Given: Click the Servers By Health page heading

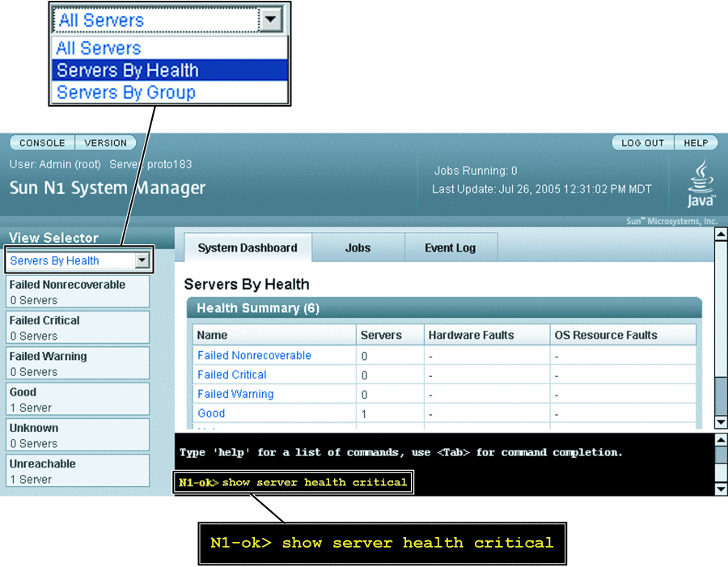Looking at the screenshot, I should [x=247, y=284].
